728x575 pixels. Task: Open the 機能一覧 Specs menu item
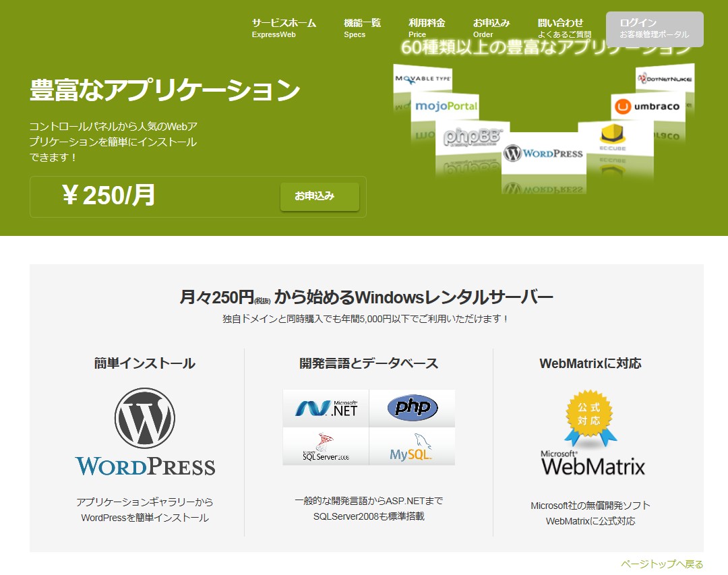[x=362, y=28]
